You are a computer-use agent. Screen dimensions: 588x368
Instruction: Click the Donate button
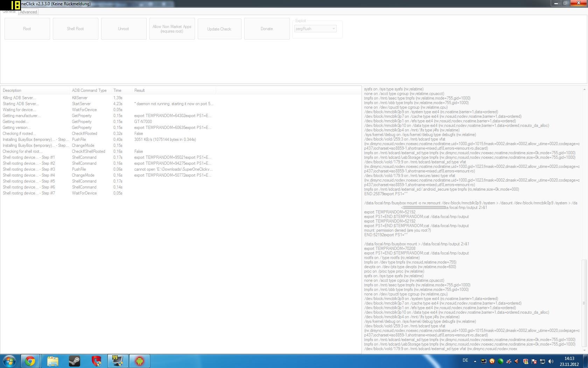coord(267,29)
